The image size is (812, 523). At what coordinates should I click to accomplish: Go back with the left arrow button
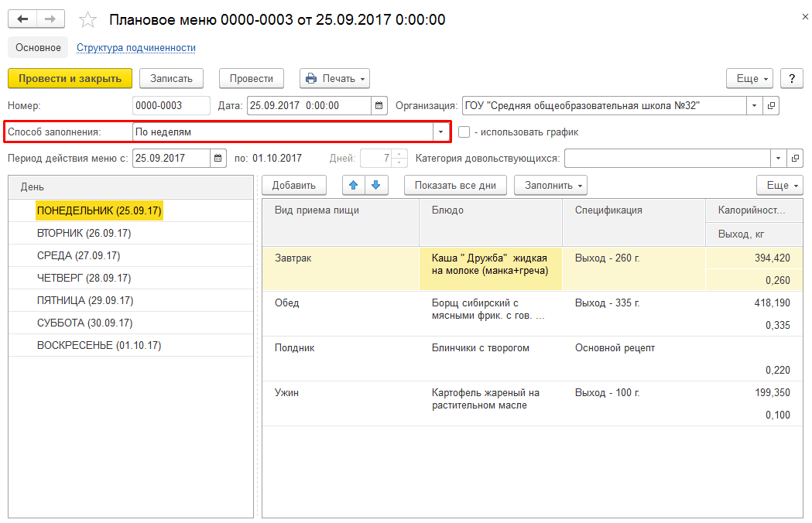[22, 19]
